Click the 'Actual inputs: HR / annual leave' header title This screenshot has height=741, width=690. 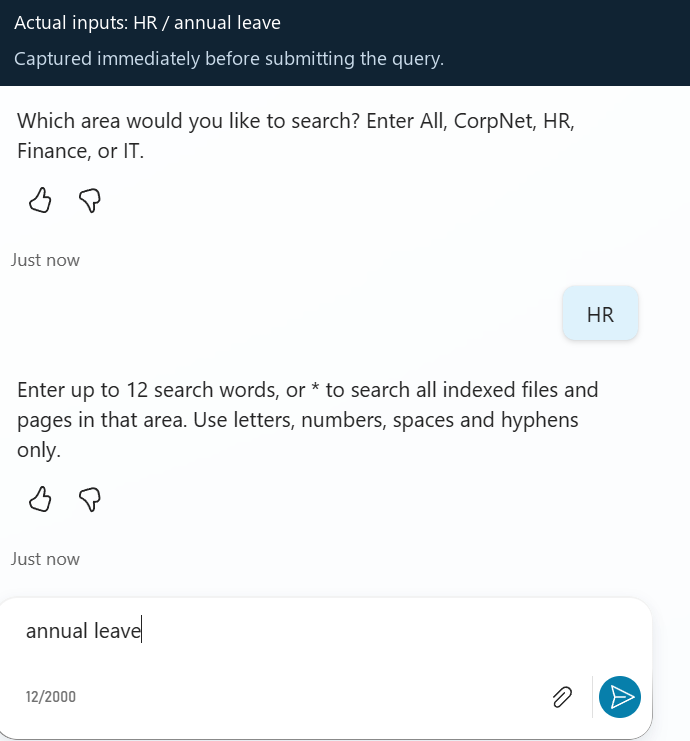pyautogui.click(x=147, y=23)
